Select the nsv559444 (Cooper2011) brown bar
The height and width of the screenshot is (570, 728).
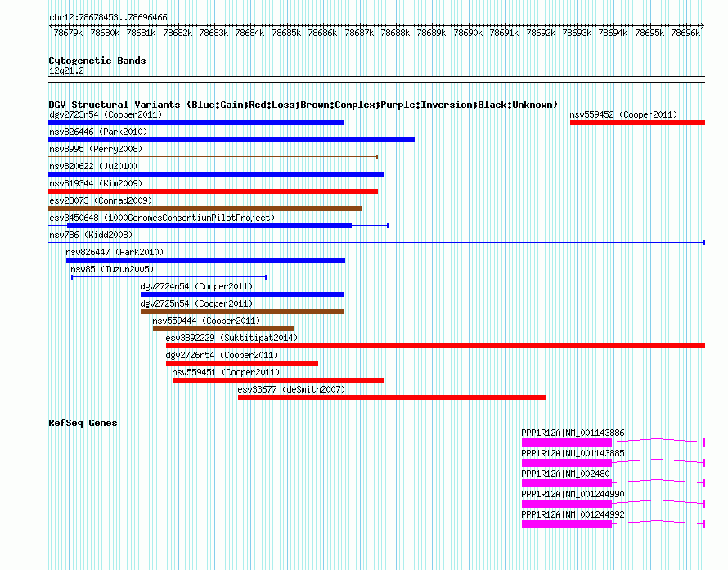coord(224,329)
